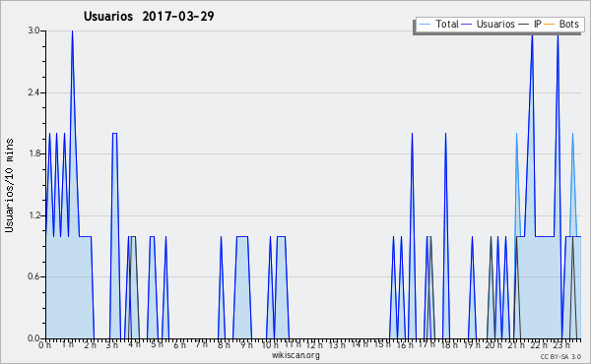Click the peak of 1 h spike
591x364 pixels.
click(x=72, y=31)
